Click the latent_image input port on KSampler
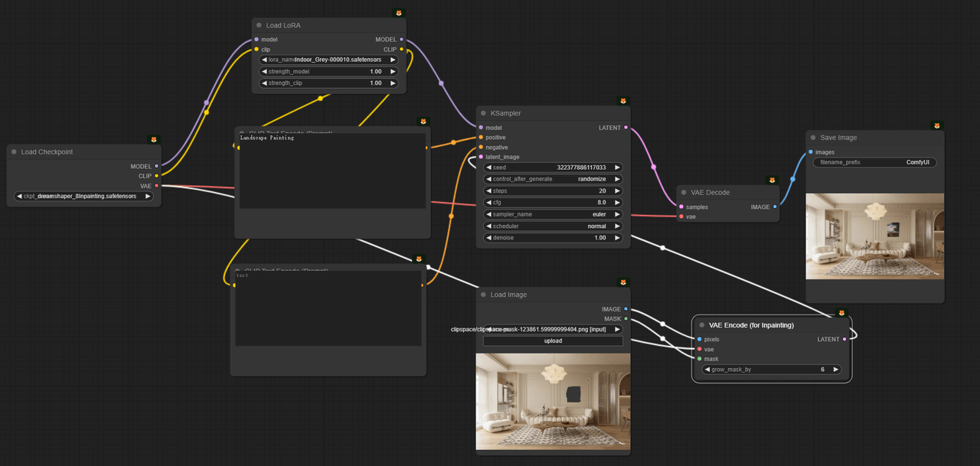Viewport: 980px width, 466px height. click(x=480, y=157)
